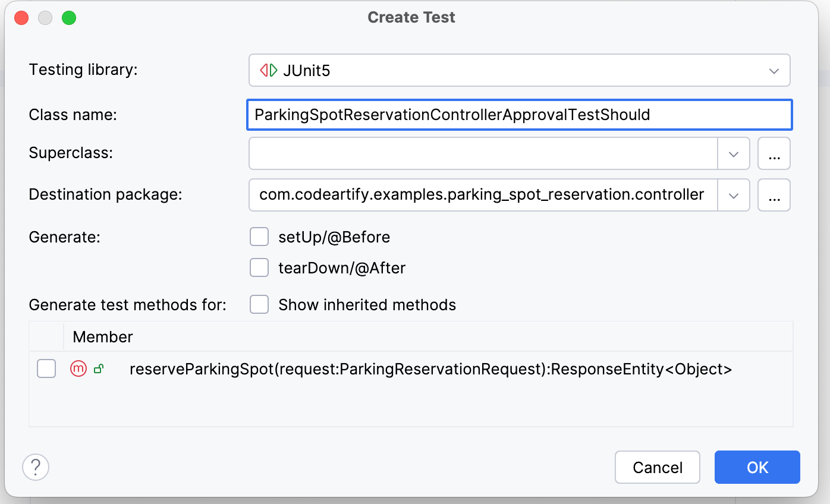Open the Destination package dropdown arrow

(734, 195)
